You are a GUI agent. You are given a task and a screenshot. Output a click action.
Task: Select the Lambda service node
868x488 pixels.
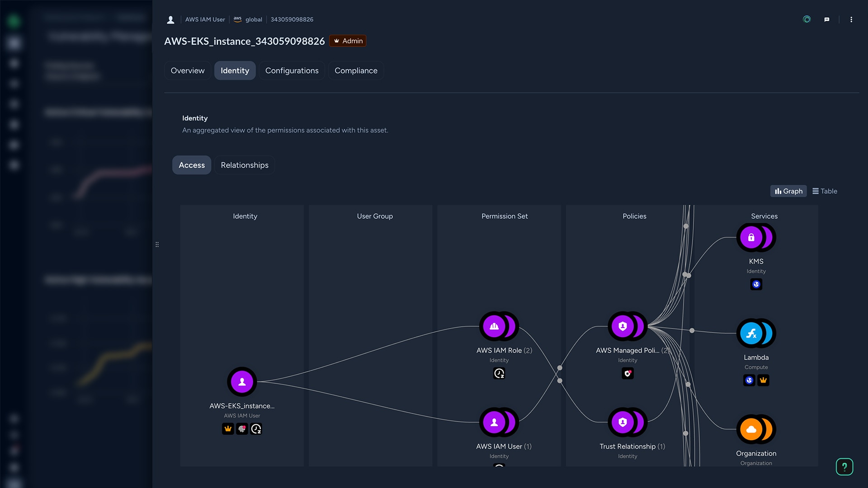[756, 333]
